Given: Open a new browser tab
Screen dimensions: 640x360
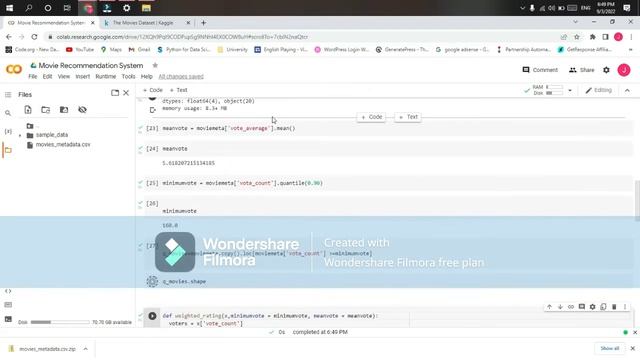Looking at the screenshot, I should [203, 23].
